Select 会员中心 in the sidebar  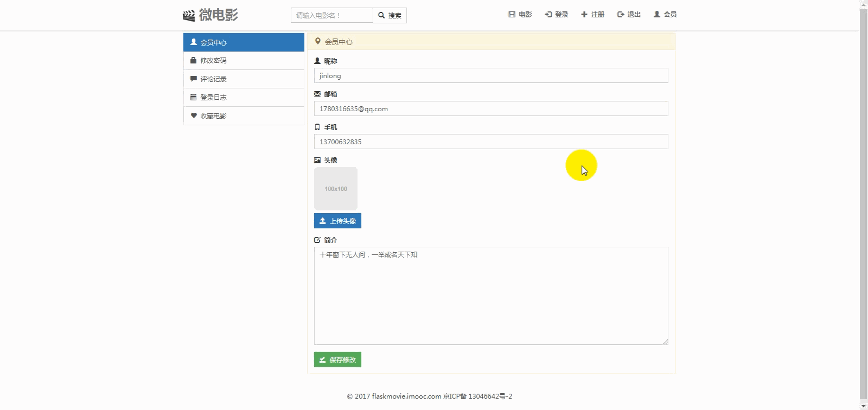click(244, 42)
